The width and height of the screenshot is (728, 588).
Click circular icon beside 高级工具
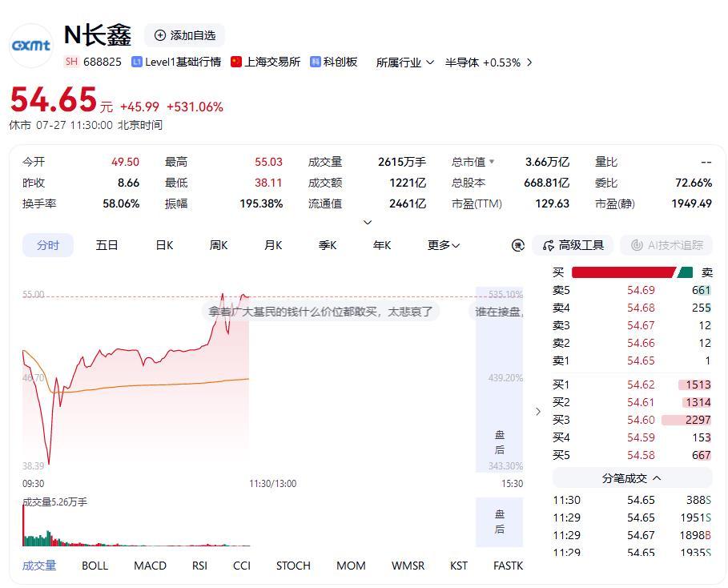(x=517, y=245)
